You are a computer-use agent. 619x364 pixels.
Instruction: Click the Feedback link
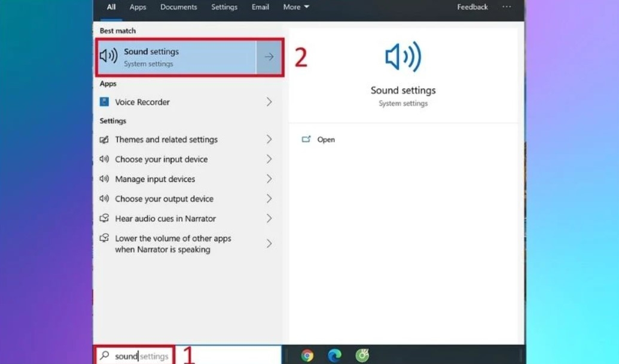click(472, 7)
